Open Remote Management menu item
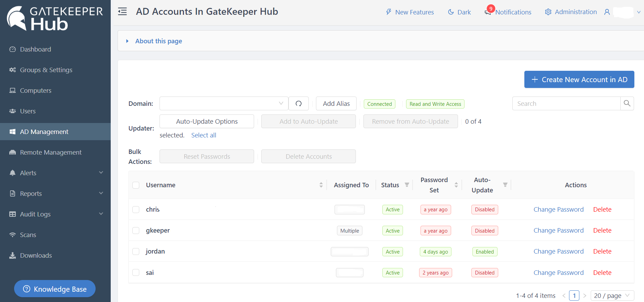The image size is (644, 302). [55, 152]
